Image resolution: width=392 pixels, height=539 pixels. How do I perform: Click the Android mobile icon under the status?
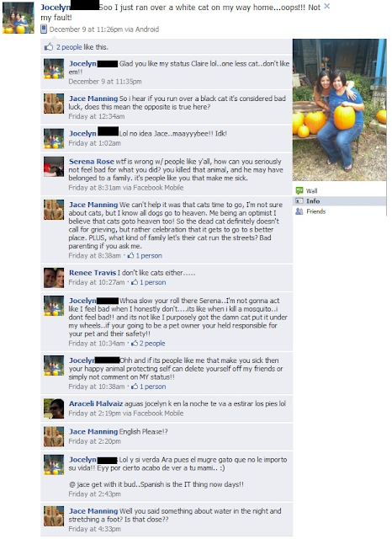pos(44,29)
